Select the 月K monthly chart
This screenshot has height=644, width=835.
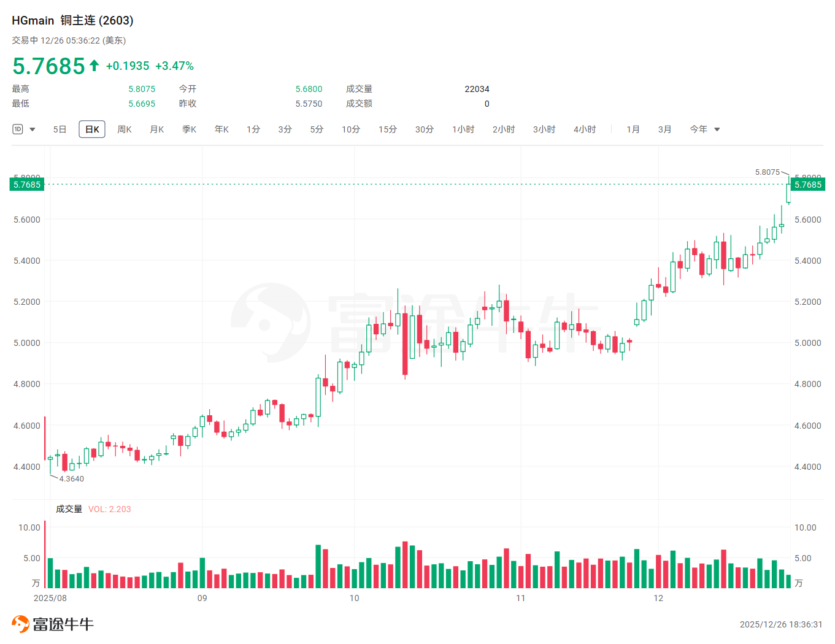click(157, 129)
